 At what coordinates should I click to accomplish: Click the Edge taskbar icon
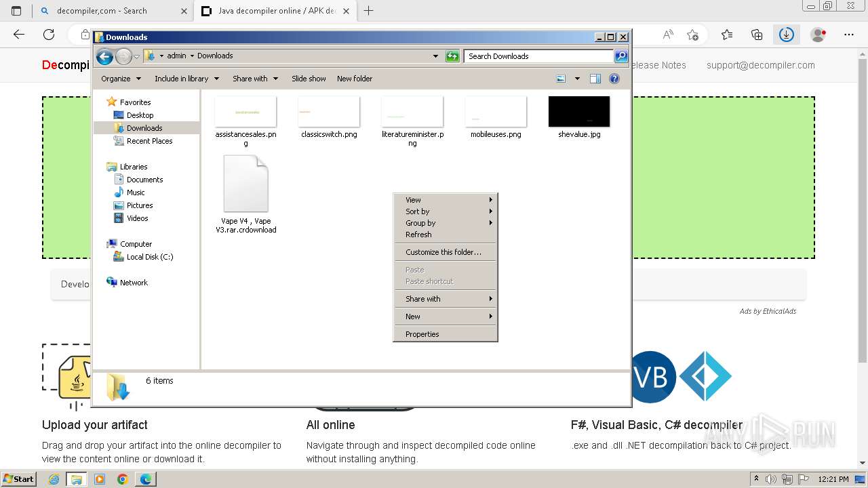[146, 479]
